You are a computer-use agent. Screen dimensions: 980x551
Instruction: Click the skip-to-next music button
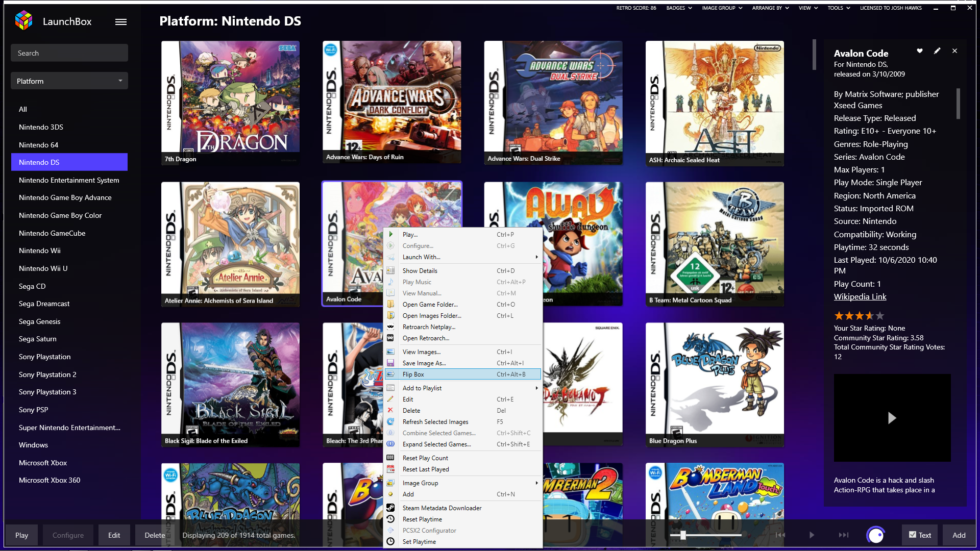pos(843,535)
